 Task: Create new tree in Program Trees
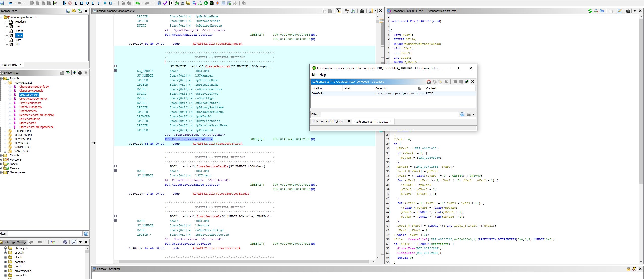tap(68, 11)
